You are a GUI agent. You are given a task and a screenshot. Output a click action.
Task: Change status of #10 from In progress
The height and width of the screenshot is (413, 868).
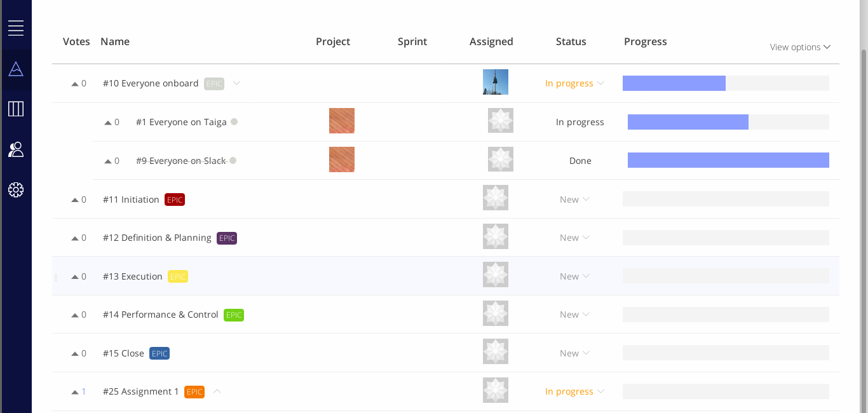point(574,83)
